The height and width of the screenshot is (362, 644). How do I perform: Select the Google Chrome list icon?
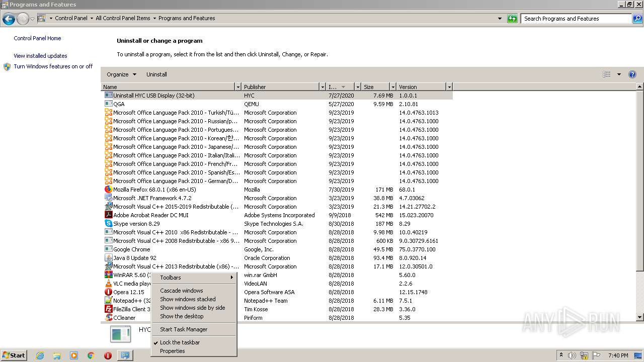108,249
